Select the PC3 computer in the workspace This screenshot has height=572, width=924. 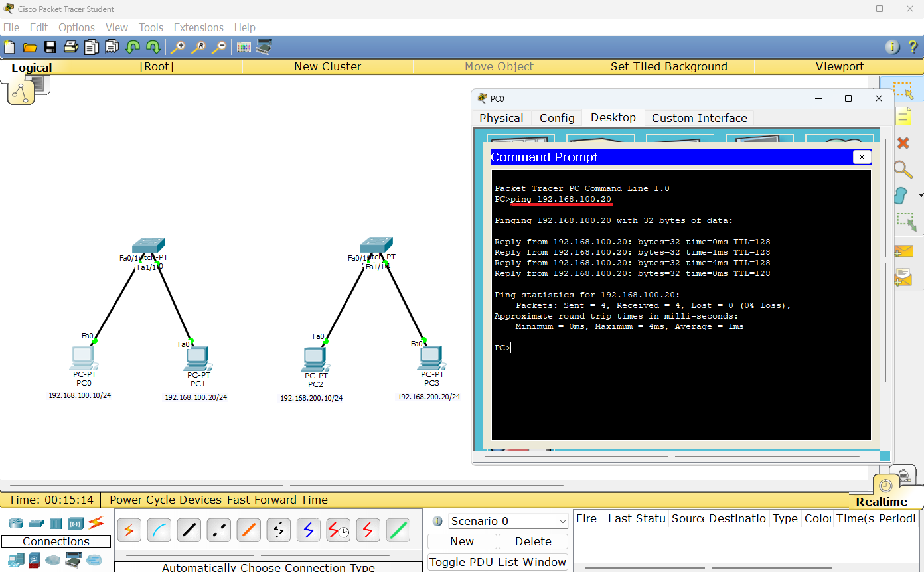coord(431,358)
